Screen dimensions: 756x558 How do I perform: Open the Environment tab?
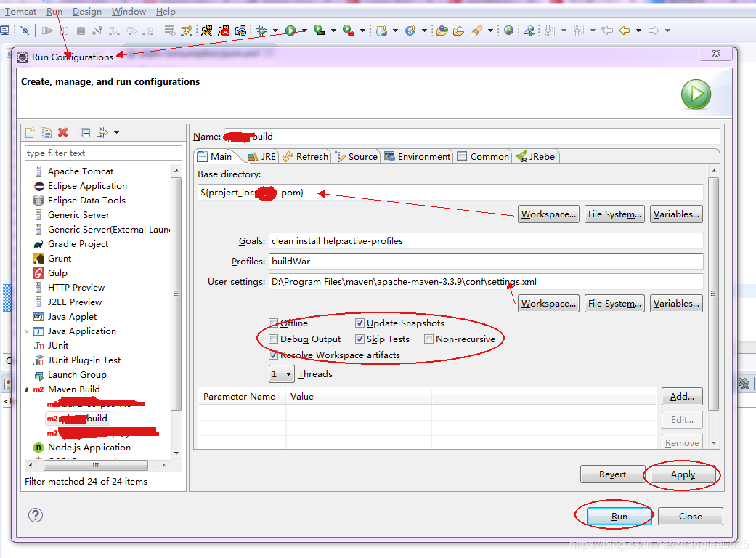418,157
